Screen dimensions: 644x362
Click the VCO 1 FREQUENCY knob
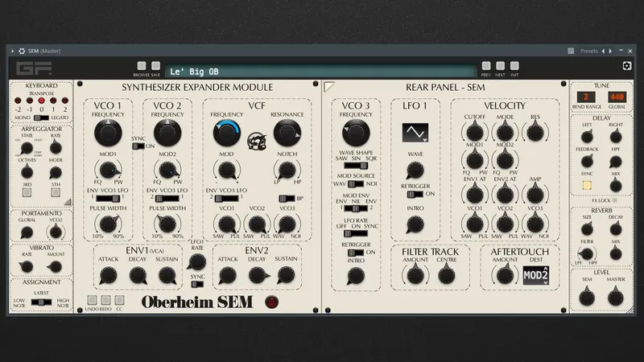108,133
